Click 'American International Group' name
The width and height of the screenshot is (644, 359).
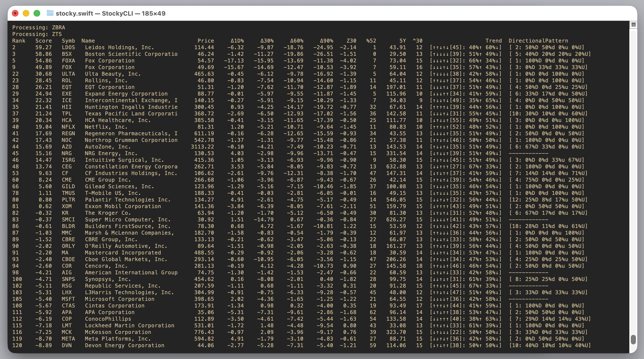131,272
